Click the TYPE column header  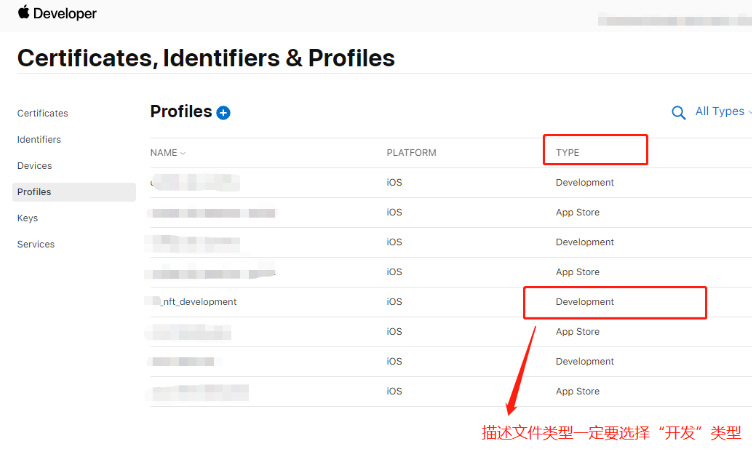568,153
